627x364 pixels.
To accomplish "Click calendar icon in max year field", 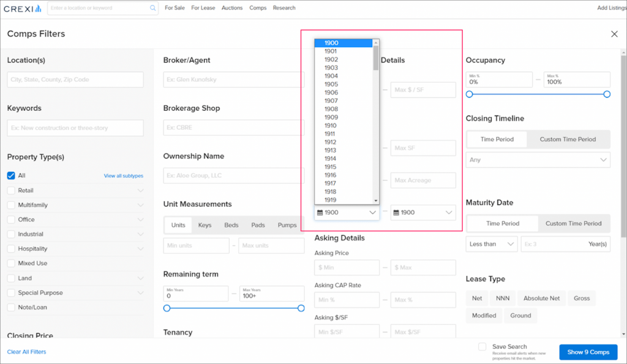I will (396, 213).
